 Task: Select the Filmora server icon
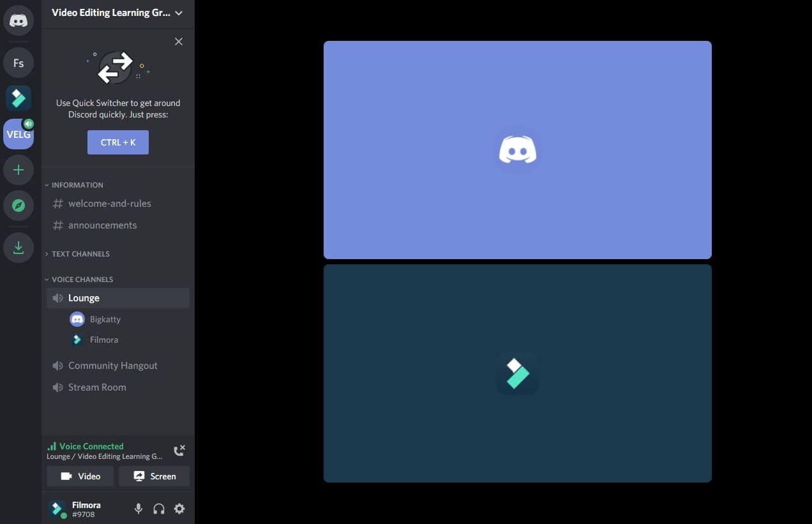pyautogui.click(x=19, y=98)
